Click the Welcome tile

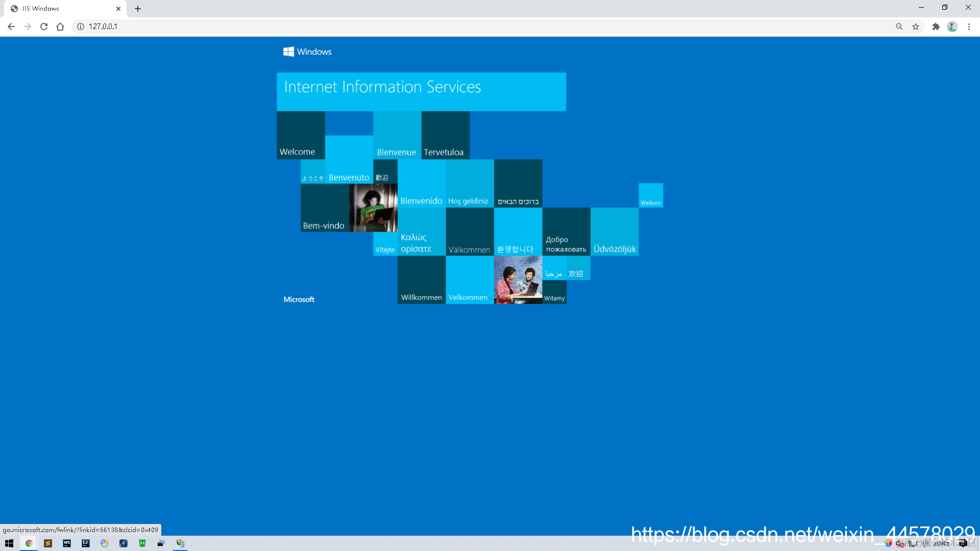(301, 135)
